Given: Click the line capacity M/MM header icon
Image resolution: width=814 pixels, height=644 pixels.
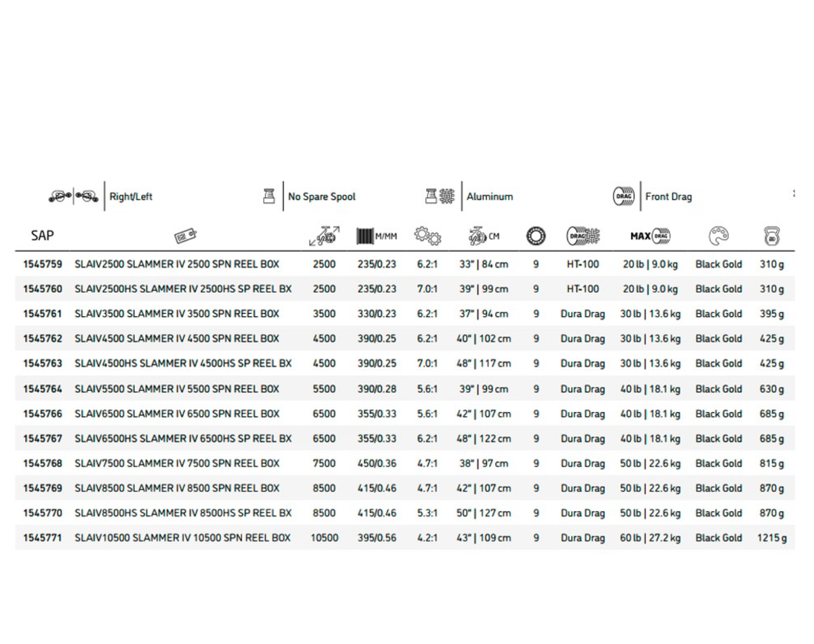Looking at the screenshot, I should tap(376, 236).
